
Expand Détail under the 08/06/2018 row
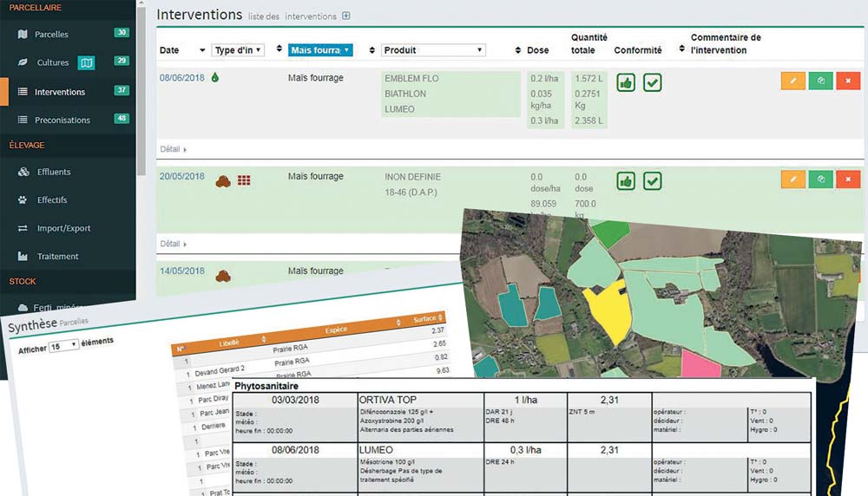(x=174, y=149)
